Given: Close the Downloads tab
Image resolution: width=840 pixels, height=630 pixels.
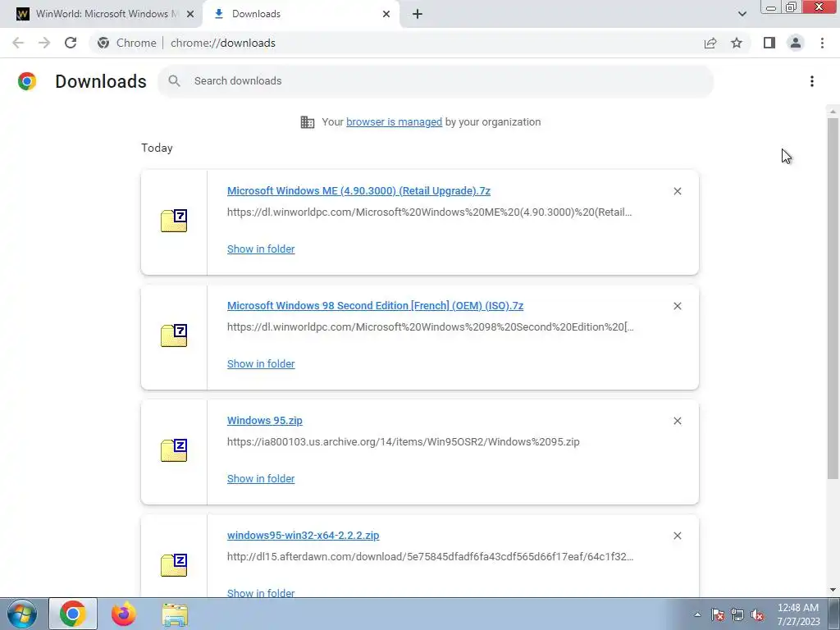Looking at the screenshot, I should 386,14.
